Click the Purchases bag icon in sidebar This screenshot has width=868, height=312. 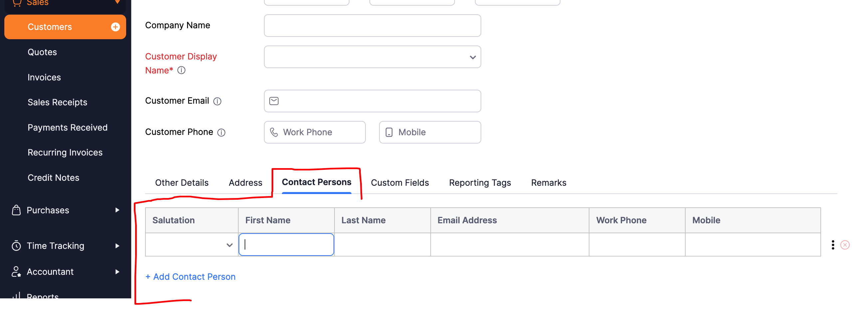click(16, 210)
